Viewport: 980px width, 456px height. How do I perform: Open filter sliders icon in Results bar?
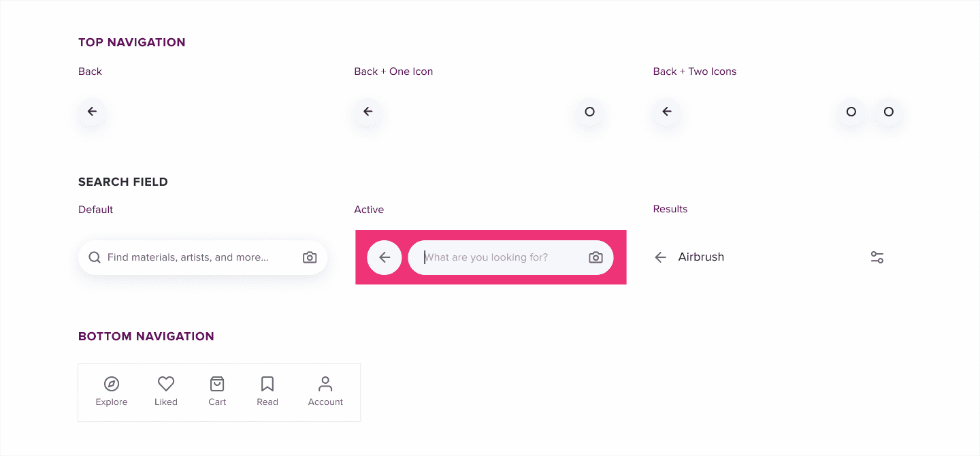pos(877,257)
